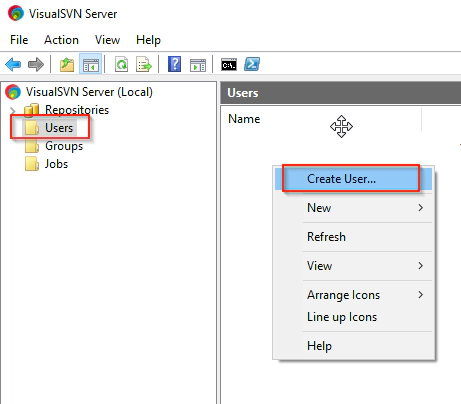Select View in the context menu
Screen dimensions: 461x404
[353, 266]
